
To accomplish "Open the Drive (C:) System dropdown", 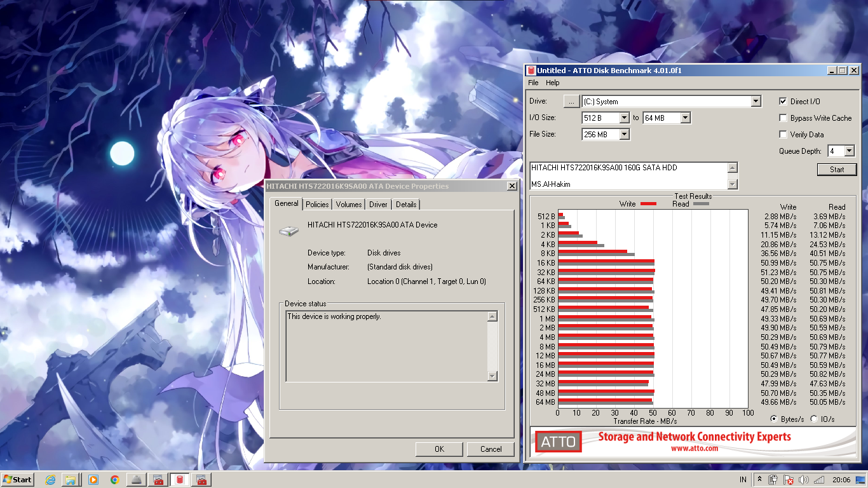I will (756, 101).
